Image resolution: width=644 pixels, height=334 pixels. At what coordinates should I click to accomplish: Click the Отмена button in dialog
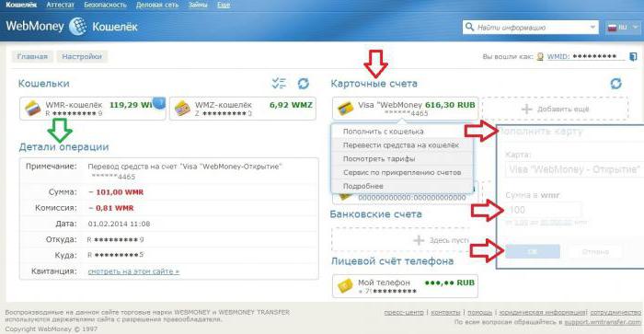pos(595,251)
